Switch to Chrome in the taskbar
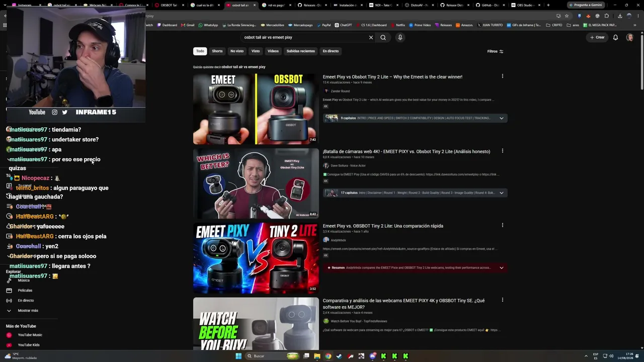This screenshot has height=362, width=644. 328,356
